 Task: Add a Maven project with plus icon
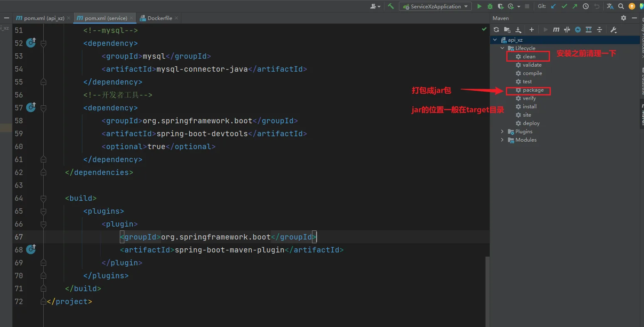(x=532, y=30)
